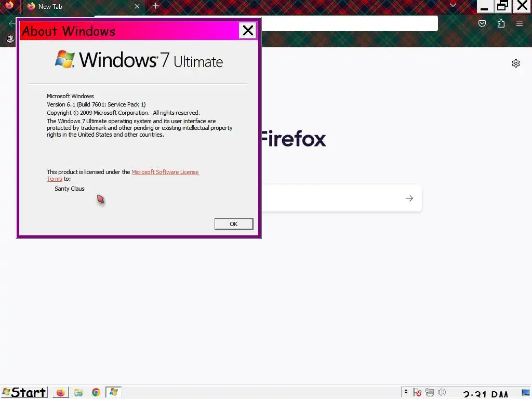Close the About Windows dialog

tap(248, 31)
